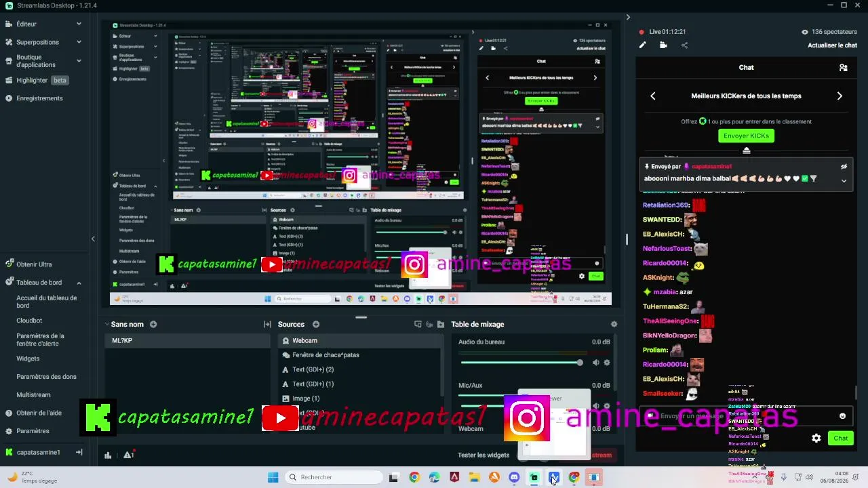Open the Highlighter tool icon

[x=9, y=80]
